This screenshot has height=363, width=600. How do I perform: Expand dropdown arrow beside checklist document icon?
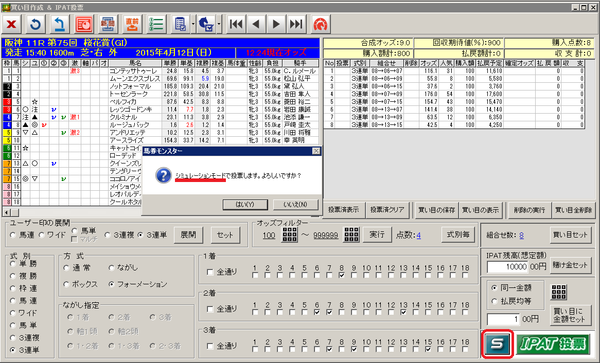[x=193, y=24]
